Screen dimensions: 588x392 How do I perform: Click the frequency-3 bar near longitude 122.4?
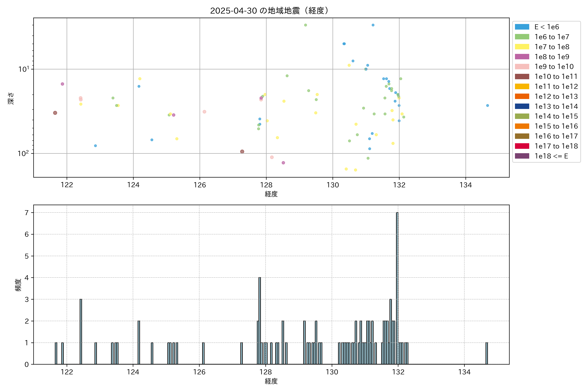81,331
